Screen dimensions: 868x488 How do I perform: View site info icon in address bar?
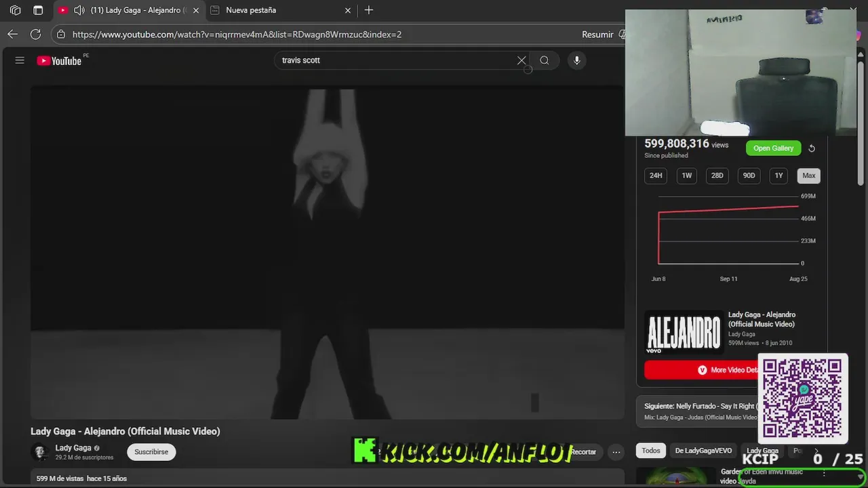(x=61, y=34)
